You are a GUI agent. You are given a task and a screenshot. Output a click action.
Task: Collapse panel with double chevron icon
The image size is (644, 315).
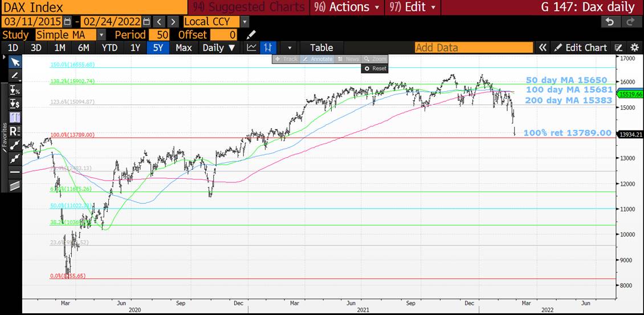click(x=543, y=48)
